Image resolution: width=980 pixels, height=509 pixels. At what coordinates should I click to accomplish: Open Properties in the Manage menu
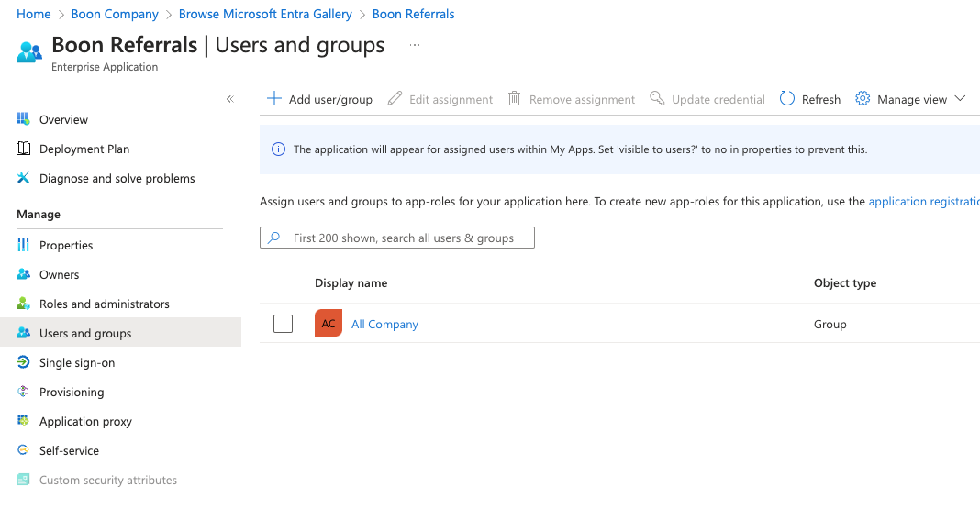[x=66, y=245]
